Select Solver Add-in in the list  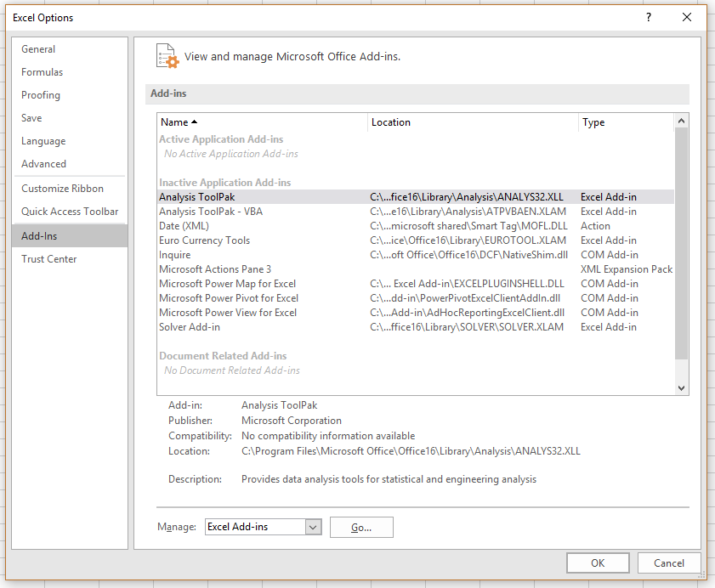(190, 327)
